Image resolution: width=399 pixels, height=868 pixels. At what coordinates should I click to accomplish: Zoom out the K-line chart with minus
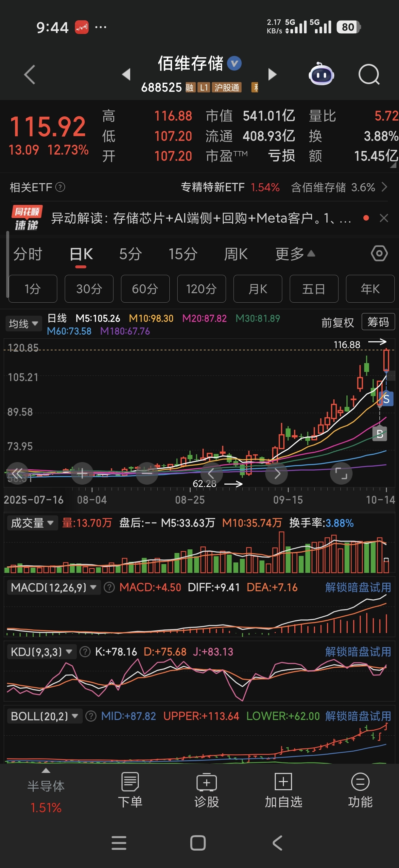pyautogui.click(x=147, y=473)
